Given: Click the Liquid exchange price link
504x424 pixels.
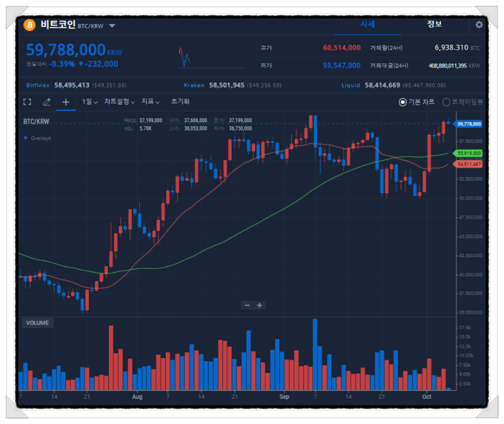Looking at the screenshot, I should (x=393, y=85).
